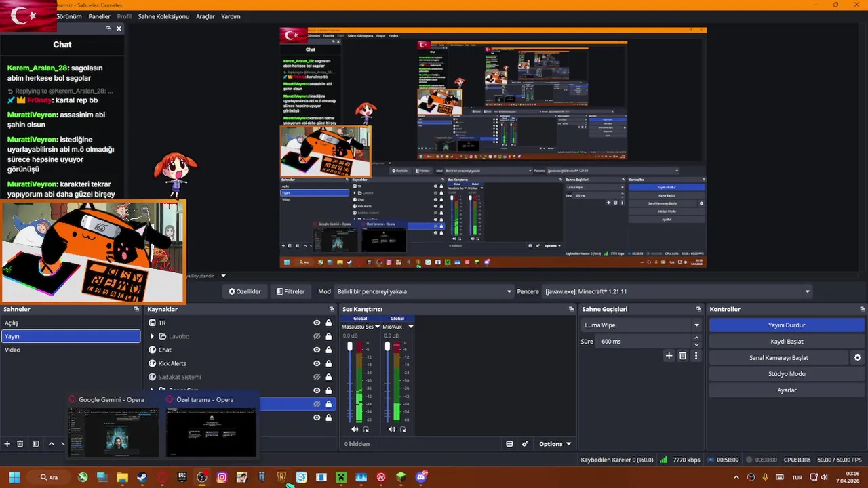Screen dimensions: 868x488
Task: Hide the Chat source
Action: coord(317,350)
